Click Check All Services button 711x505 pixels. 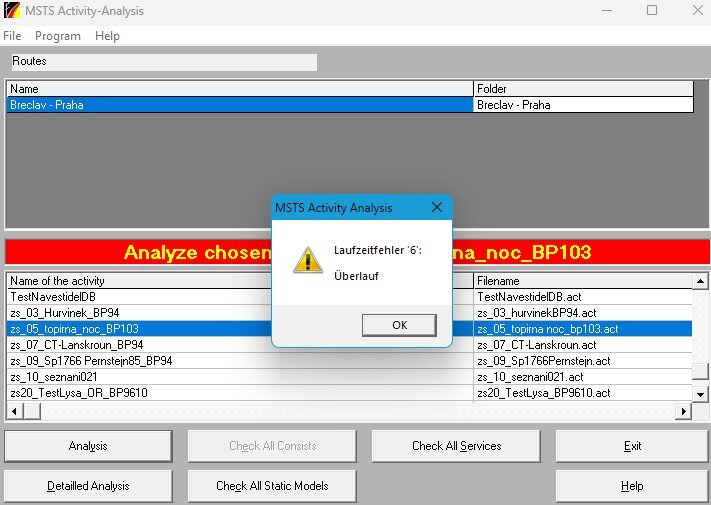click(456, 446)
